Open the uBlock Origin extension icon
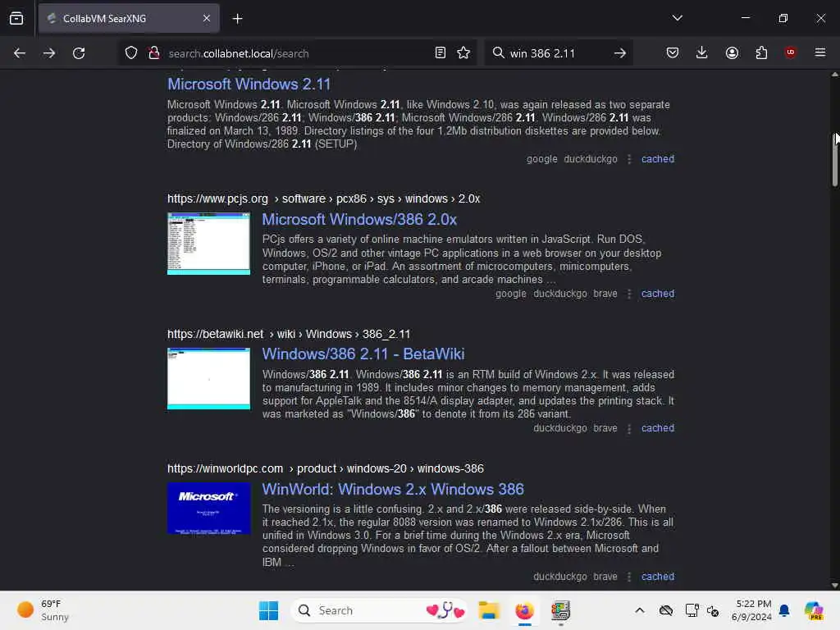Image resolution: width=840 pixels, height=630 pixels. pyautogui.click(x=791, y=52)
